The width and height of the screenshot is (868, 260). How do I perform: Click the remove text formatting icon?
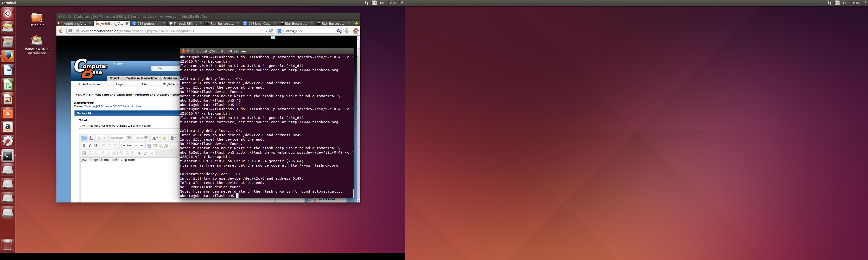click(x=91, y=138)
